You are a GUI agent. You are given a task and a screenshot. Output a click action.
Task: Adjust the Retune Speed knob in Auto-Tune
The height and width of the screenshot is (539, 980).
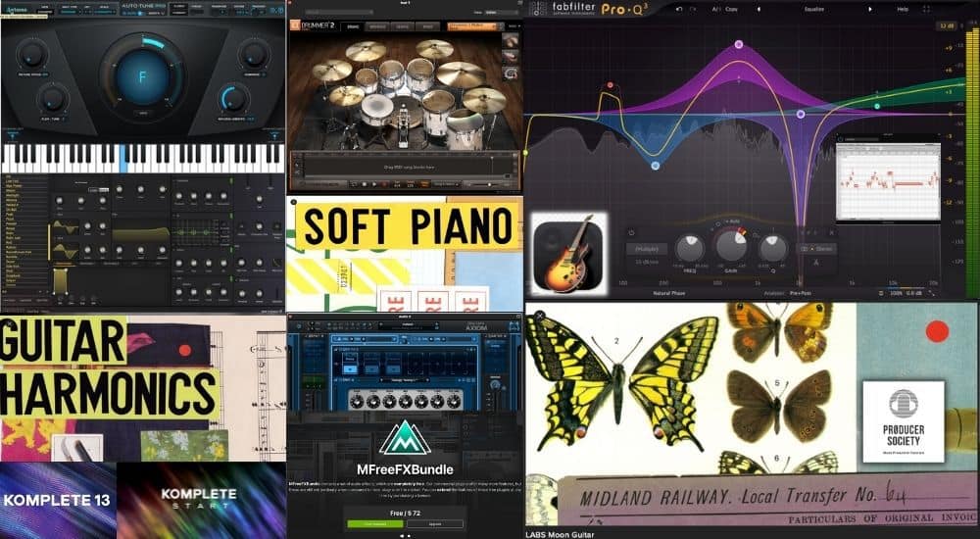pyautogui.click(x=31, y=55)
